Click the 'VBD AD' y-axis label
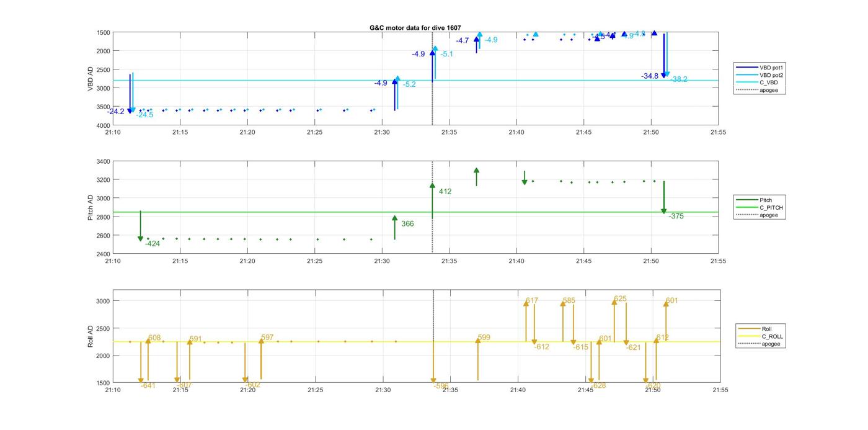The width and height of the screenshot is (868, 430). [x=91, y=79]
